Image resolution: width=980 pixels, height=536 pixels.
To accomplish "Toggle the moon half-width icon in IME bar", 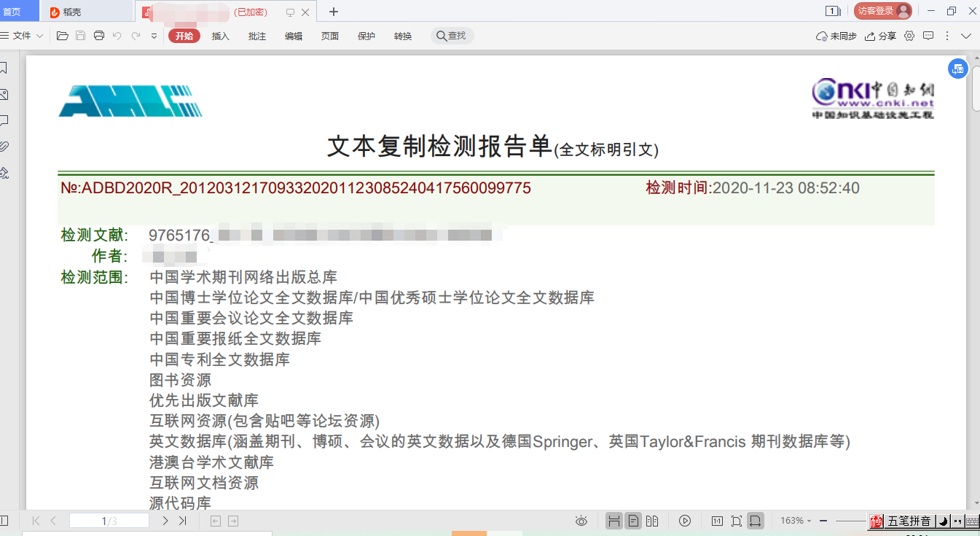I will pyautogui.click(x=942, y=521).
